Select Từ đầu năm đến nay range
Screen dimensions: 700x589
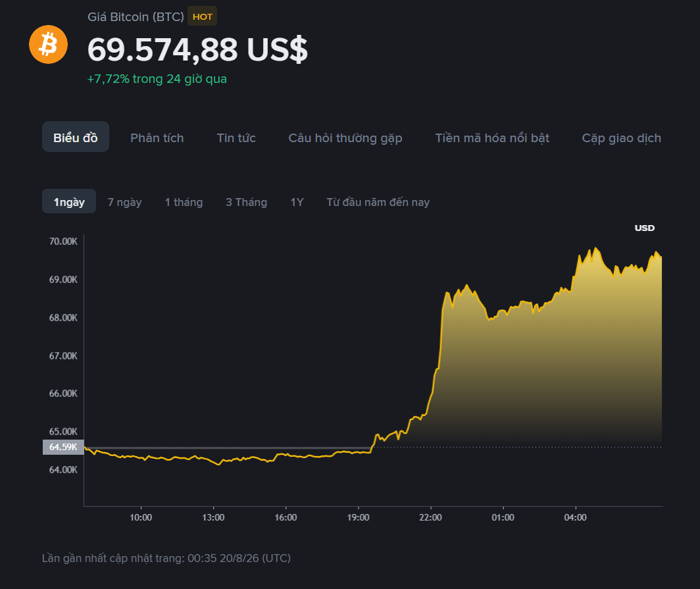point(378,202)
